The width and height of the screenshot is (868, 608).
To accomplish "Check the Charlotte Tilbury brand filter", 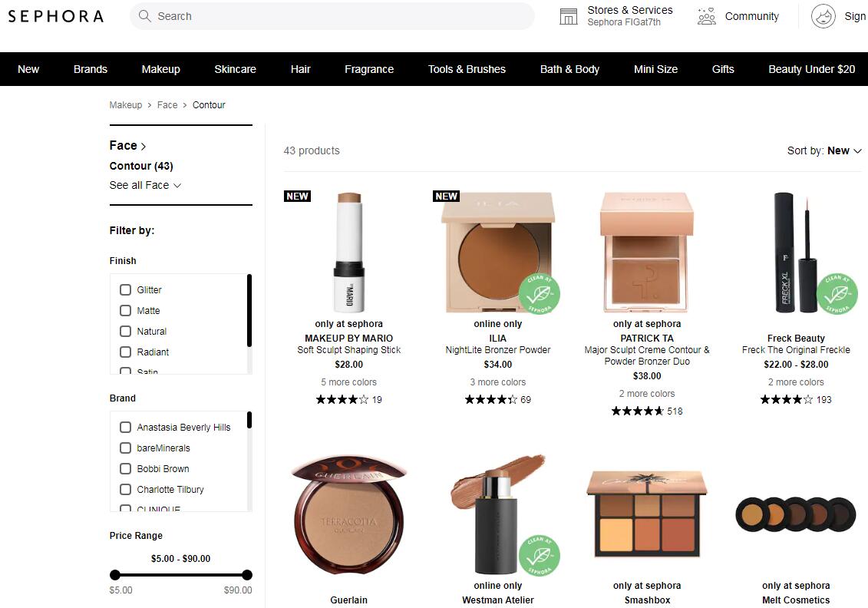I will tap(126, 490).
